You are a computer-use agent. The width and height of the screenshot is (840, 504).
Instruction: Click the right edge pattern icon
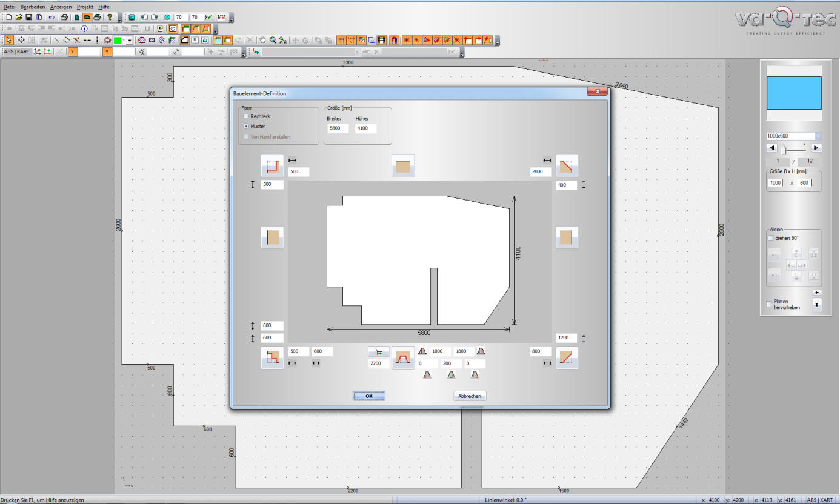coord(567,237)
